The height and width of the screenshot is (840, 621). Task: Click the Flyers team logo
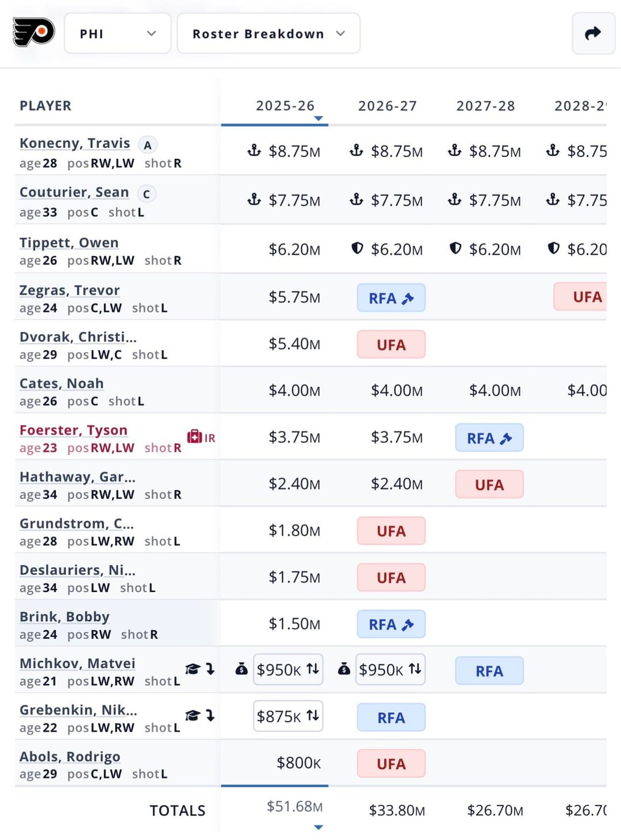click(x=33, y=32)
